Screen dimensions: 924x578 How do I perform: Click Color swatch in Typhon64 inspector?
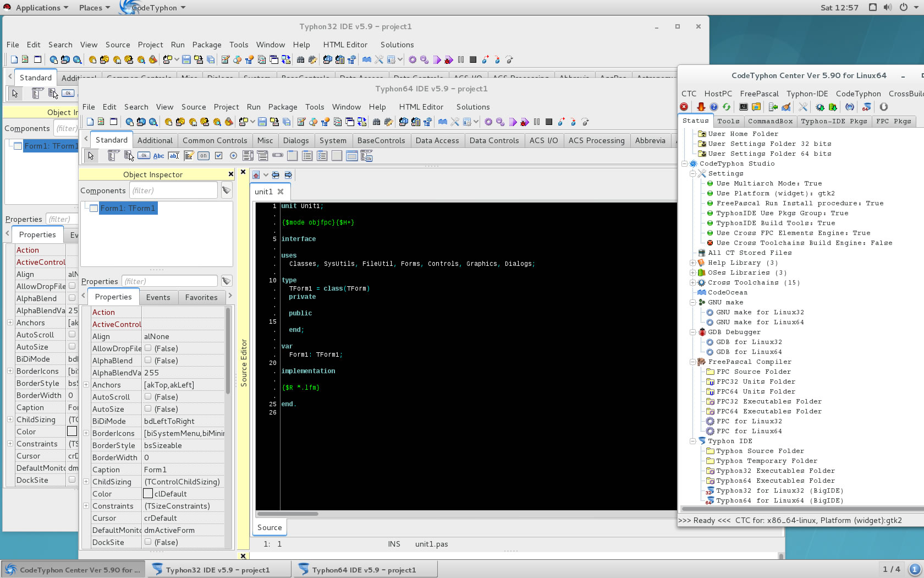[148, 494]
